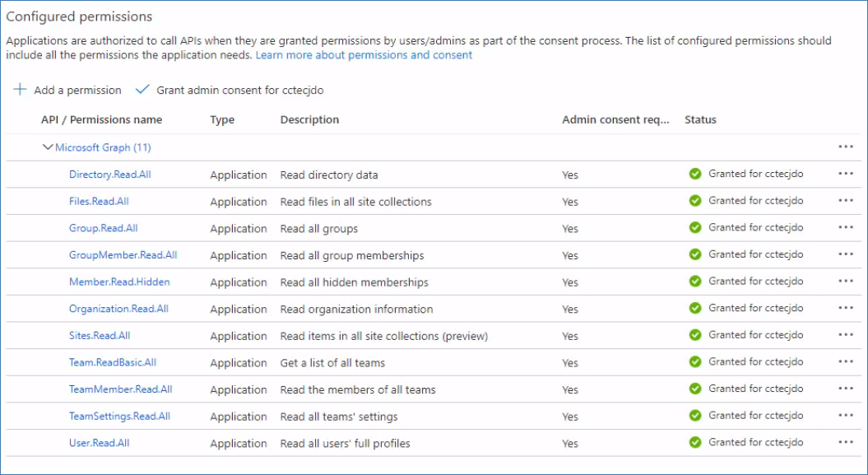Viewport: 868px width, 475px height.
Task: Open the more options for Organization.Read.All
Action: click(845, 308)
